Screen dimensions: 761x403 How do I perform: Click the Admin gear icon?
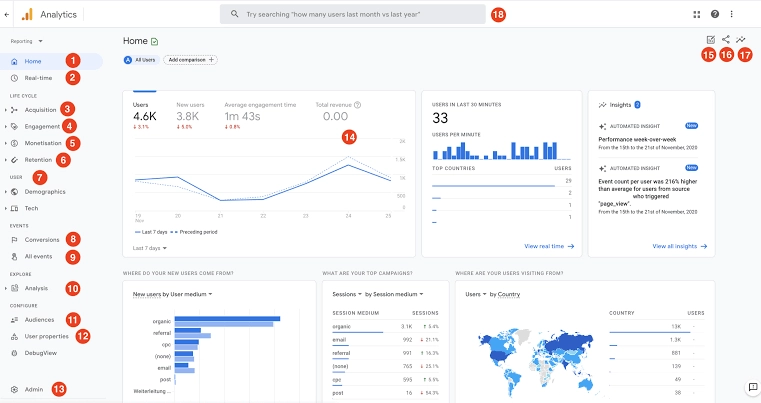[x=15, y=389]
